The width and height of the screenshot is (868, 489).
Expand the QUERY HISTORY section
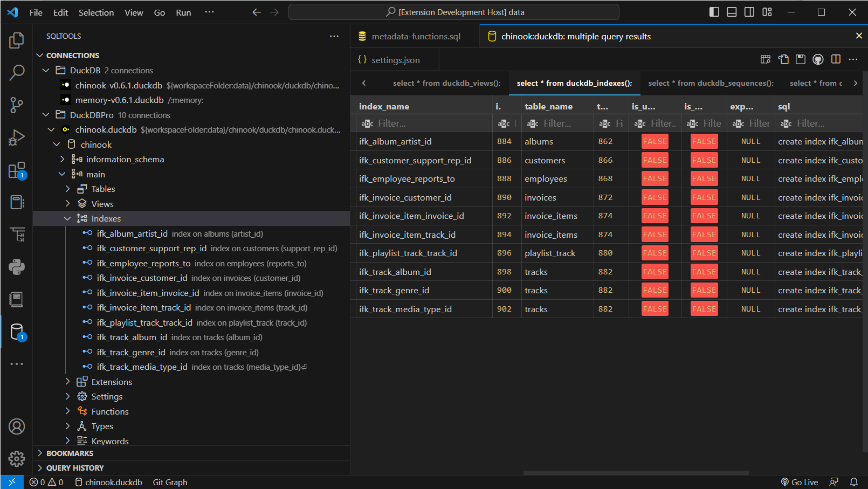75,468
